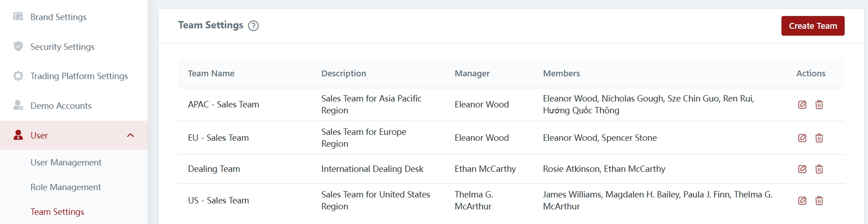
Task: Click the Team Settings help question icon
Action: click(253, 26)
